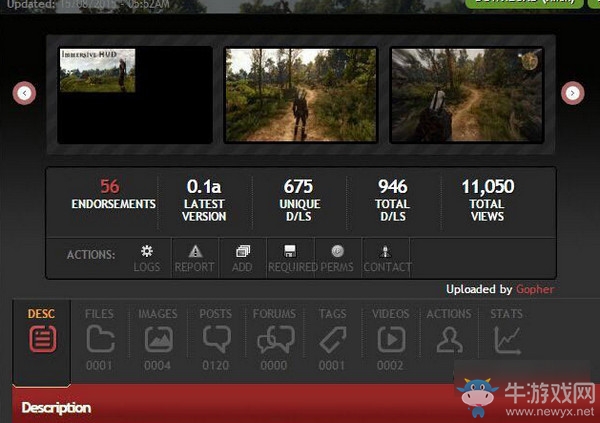The height and width of the screenshot is (423, 600).
Task: Switch to the POSTS tab
Action: click(216, 339)
